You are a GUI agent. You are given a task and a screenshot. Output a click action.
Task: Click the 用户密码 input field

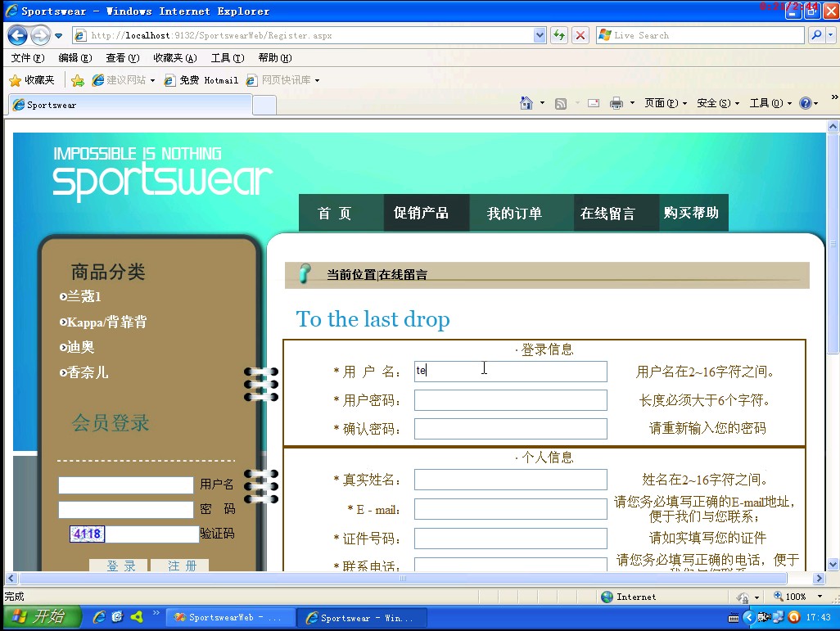(x=511, y=400)
